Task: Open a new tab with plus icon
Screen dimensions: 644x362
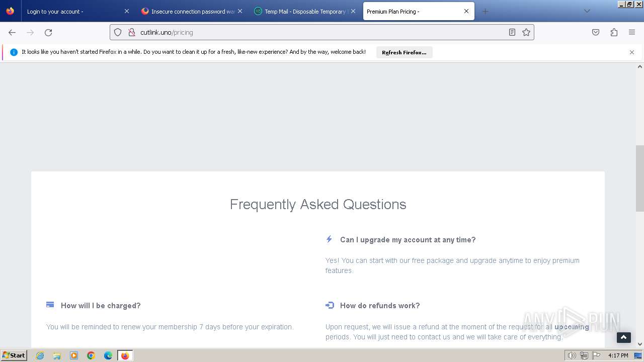Action: (485, 11)
